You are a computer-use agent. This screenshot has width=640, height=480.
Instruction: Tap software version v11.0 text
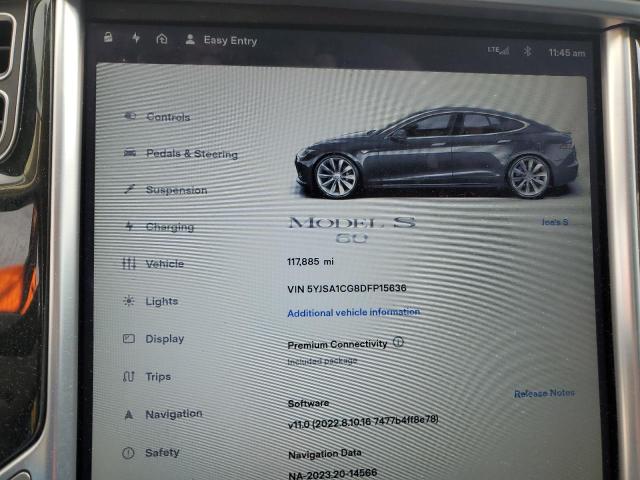tap(363, 422)
